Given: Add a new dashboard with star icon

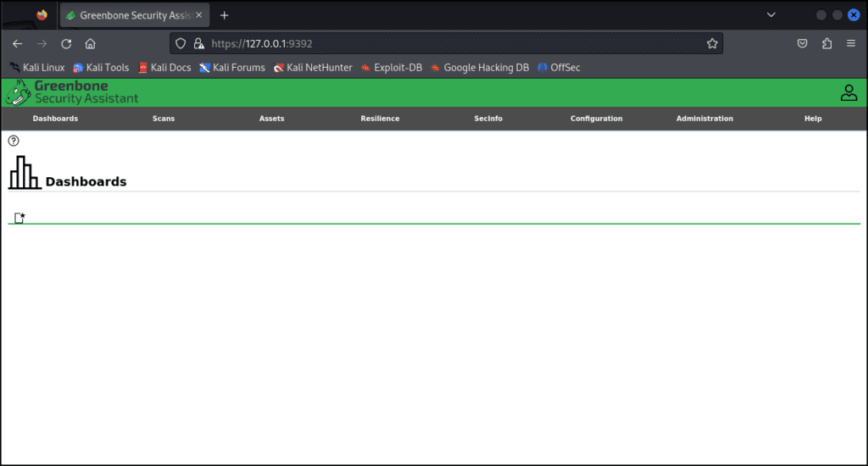Looking at the screenshot, I should 19,218.
